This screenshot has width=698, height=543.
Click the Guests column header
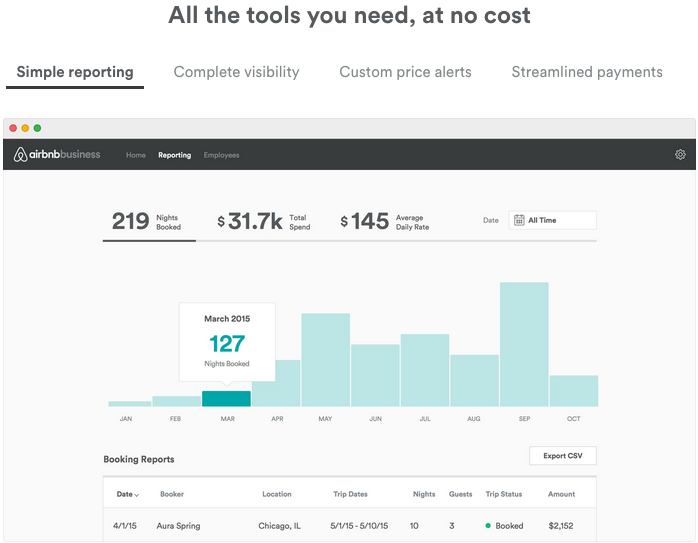point(460,494)
